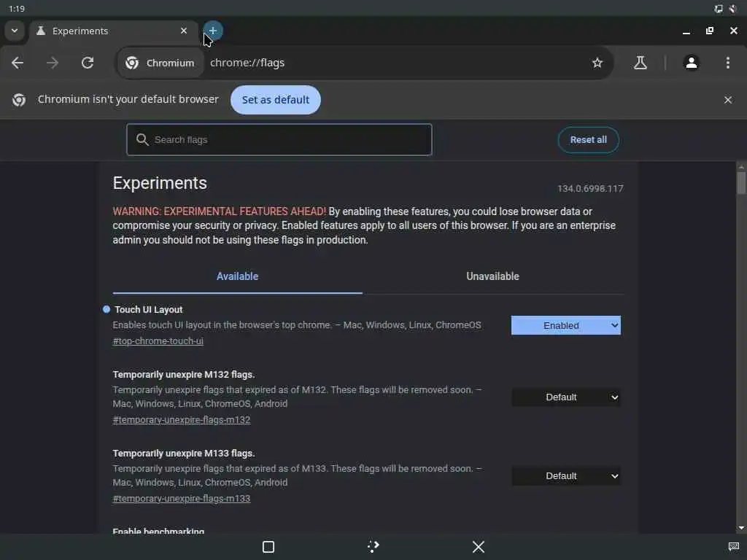
Task: Close the Experiments tab
Action: click(x=184, y=31)
